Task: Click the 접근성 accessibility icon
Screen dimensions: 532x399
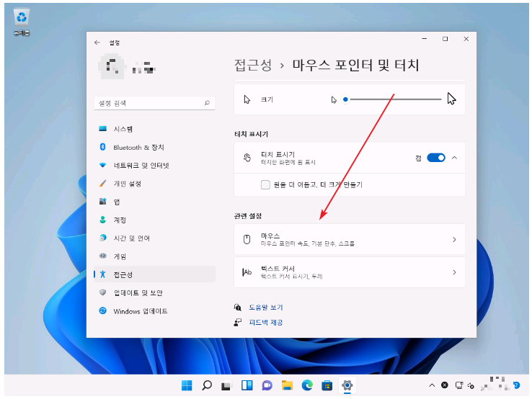Action: coord(103,274)
